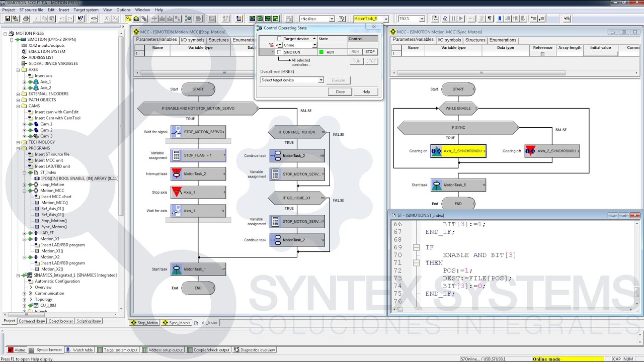The image size is (644, 362).
Task: Switch to the Structures tab in Sync_Motors window
Action: pos(475,40)
